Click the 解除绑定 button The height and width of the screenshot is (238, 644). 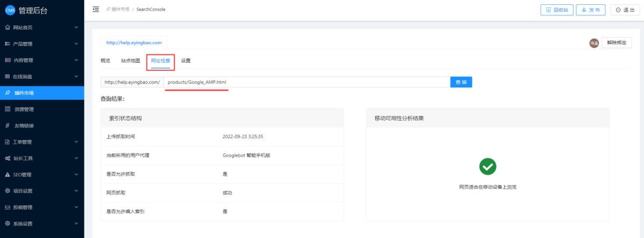click(616, 43)
